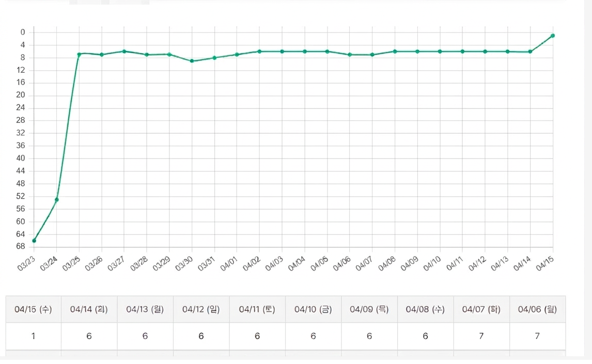
Task: Click the 03/23 data point on the chart
Action: pos(34,241)
